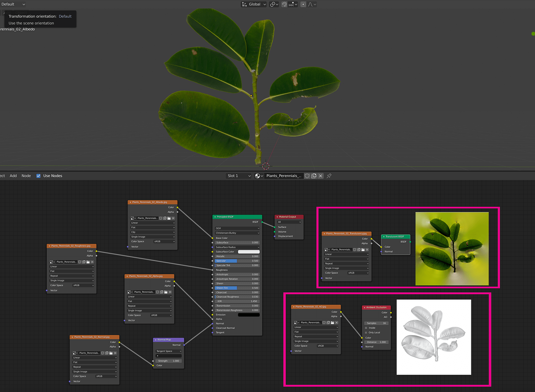
Task: Collapse the Principled BSDF node
Action: pos(215,217)
